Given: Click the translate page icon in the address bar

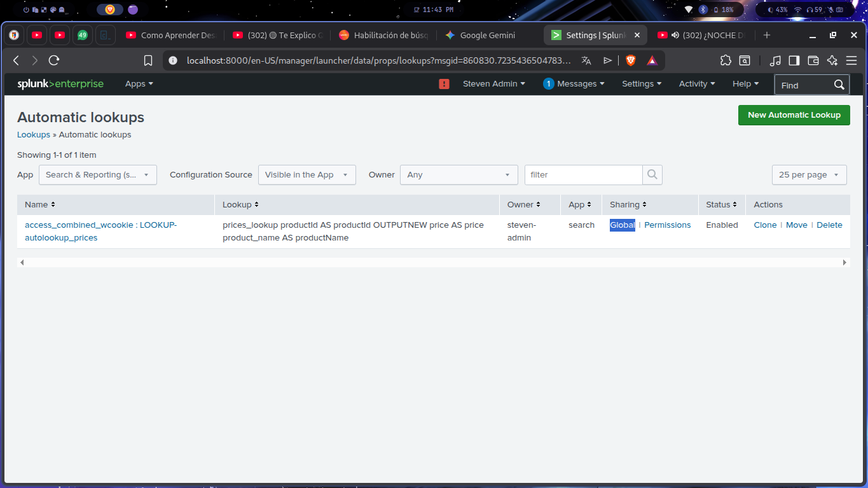Looking at the screenshot, I should click(x=586, y=60).
